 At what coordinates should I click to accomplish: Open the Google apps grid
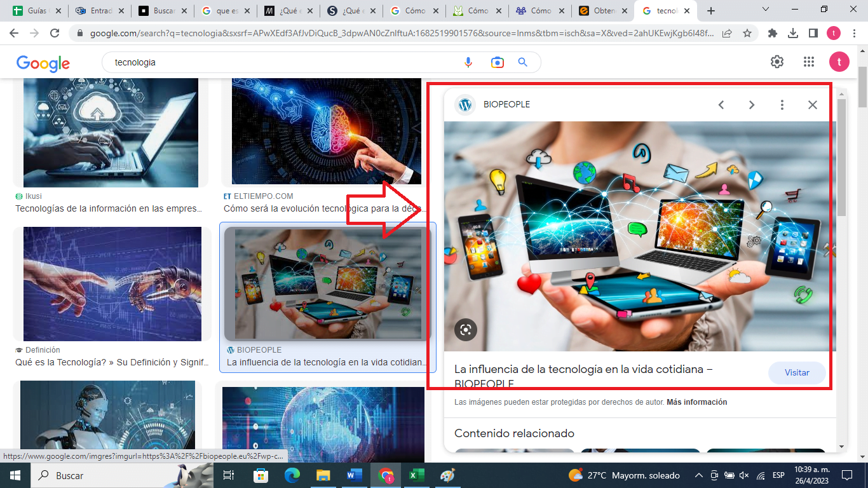[x=808, y=62]
